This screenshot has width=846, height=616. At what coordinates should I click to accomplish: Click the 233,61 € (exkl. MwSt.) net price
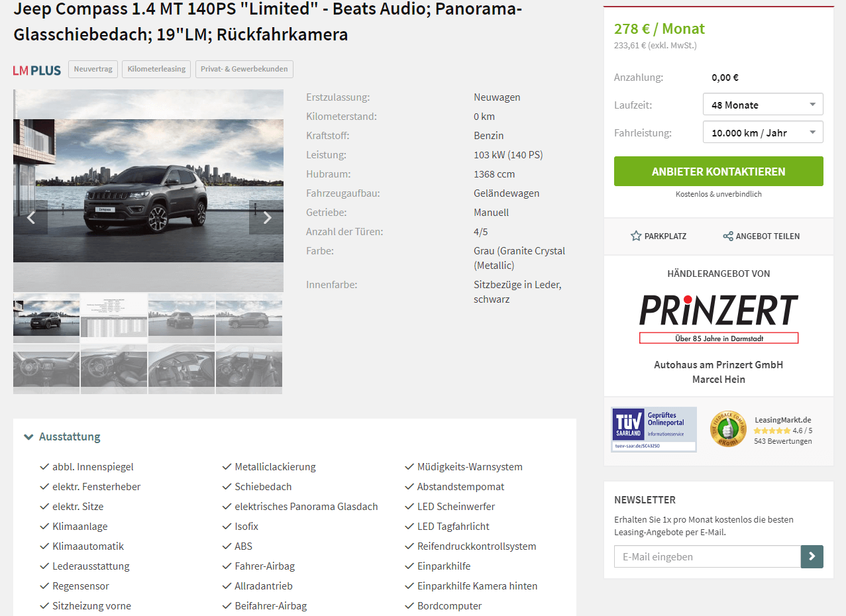point(655,46)
